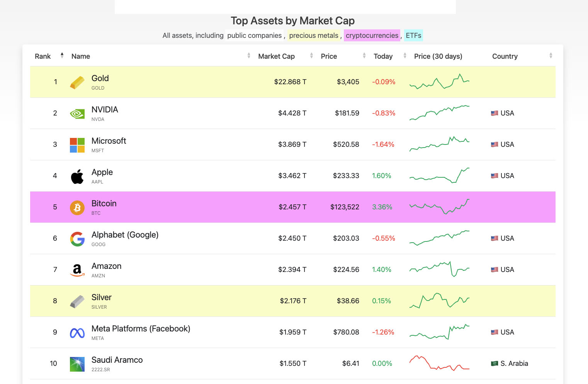This screenshot has width=588, height=384.
Task: Sort table by Rank column arrows
Action: [62, 56]
